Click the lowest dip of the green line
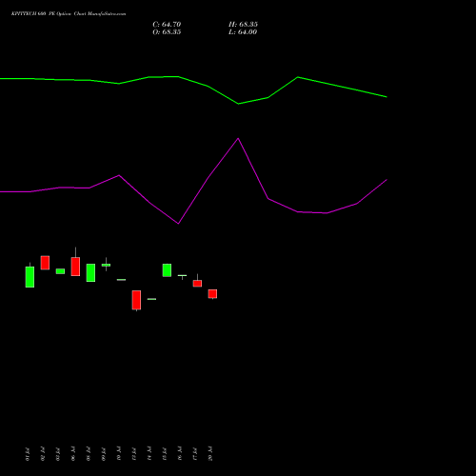Screen dimensions: 476x476 tap(239, 104)
